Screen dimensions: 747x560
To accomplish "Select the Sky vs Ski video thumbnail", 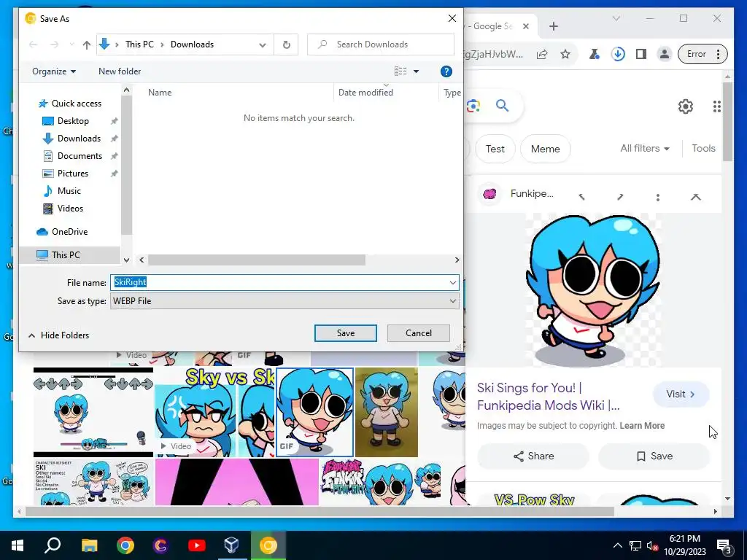I will pyautogui.click(x=215, y=412).
